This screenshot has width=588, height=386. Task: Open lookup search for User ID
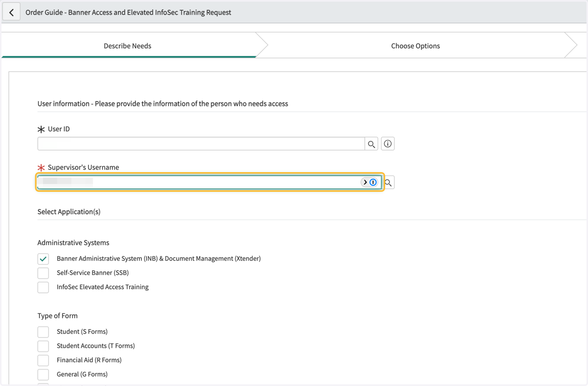tap(371, 144)
